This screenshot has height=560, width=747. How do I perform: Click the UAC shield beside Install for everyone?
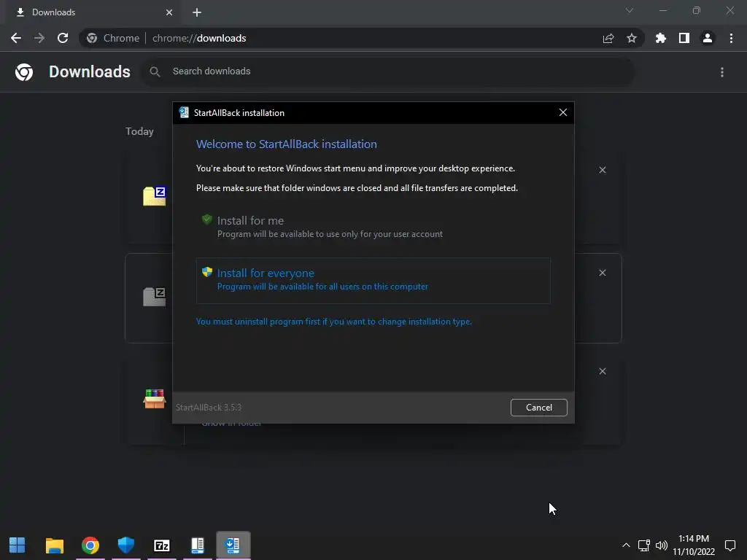click(x=206, y=272)
